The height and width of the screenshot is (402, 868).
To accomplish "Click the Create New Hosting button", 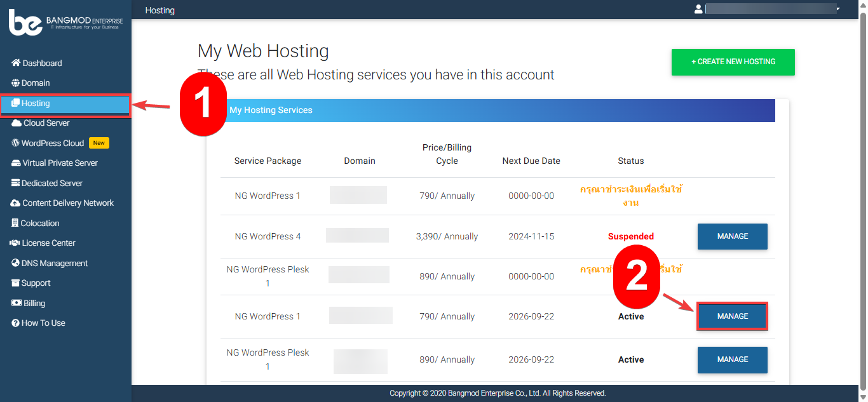I will [733, 62].
